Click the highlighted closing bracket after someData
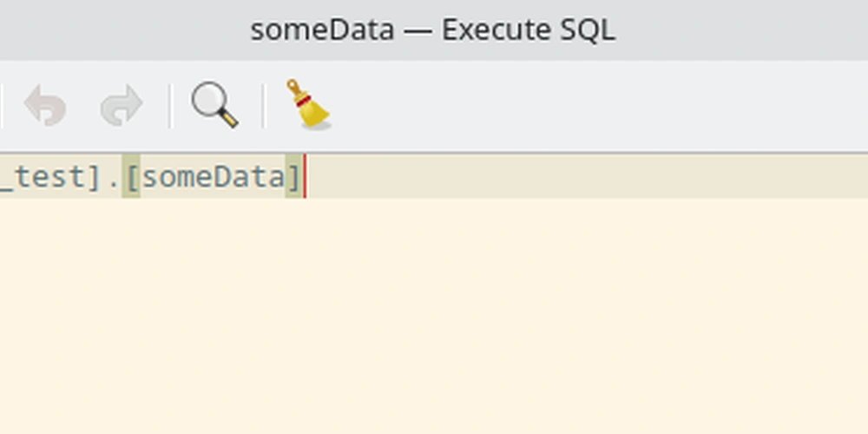 click(x=294, y=177)
